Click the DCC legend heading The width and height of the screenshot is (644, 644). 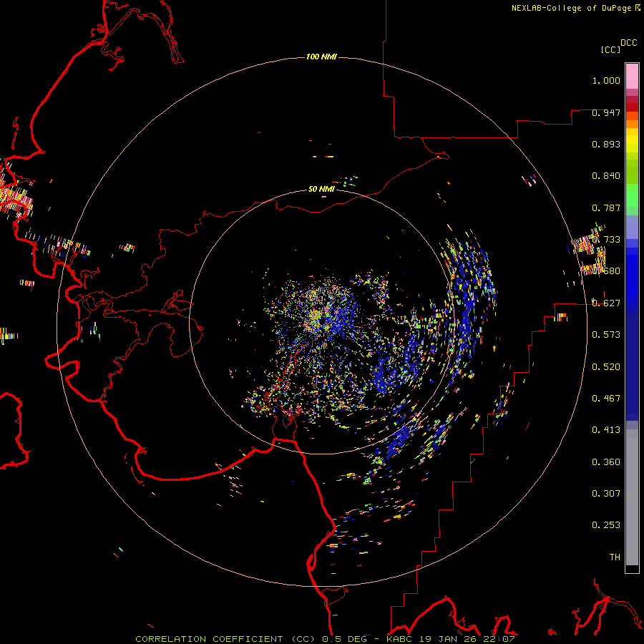pyautogui.click(x=628, y=43)
